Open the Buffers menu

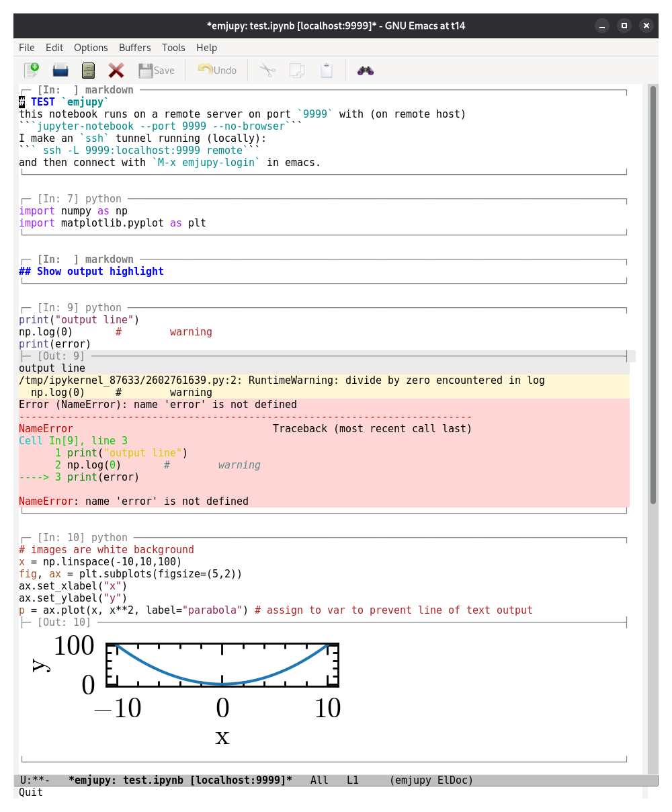coord(135,47)
